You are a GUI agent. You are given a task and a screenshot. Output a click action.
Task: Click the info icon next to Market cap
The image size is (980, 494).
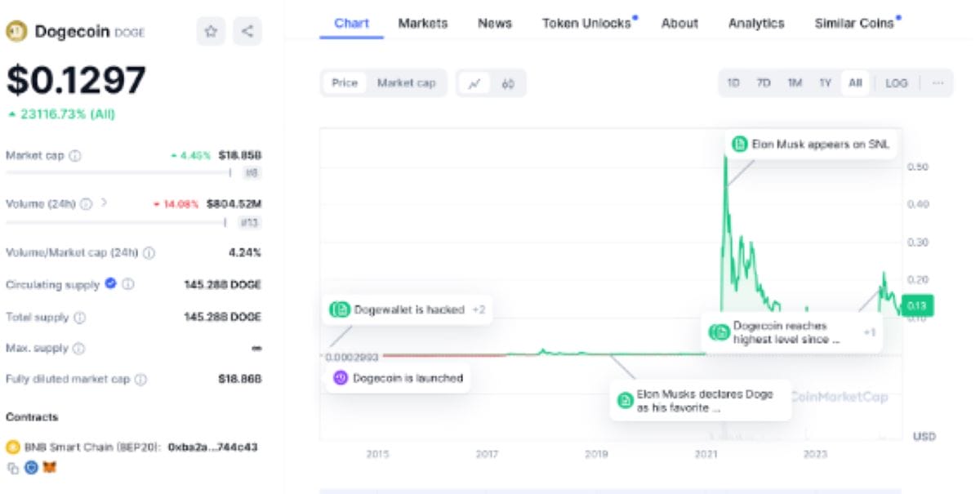pos(75,155)
